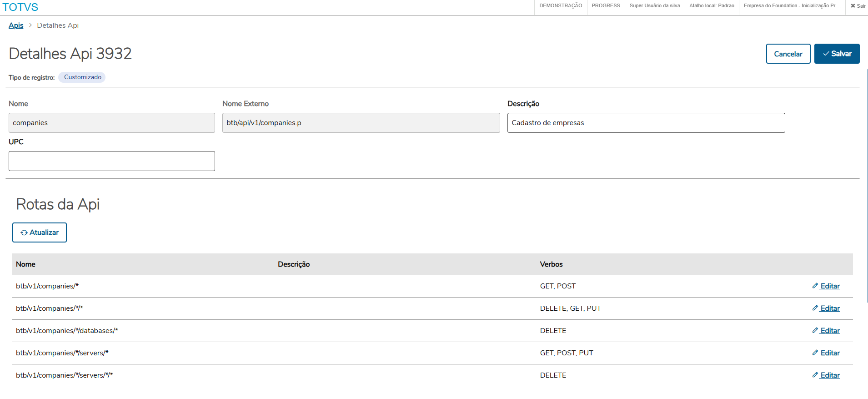Click into the UPC text field

(x=112, y=161)
